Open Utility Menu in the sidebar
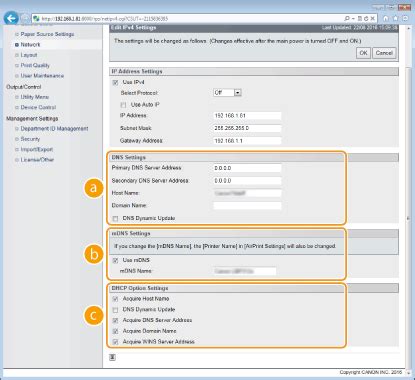Screen dimensions: 415x380 click(x=35, y=97)
